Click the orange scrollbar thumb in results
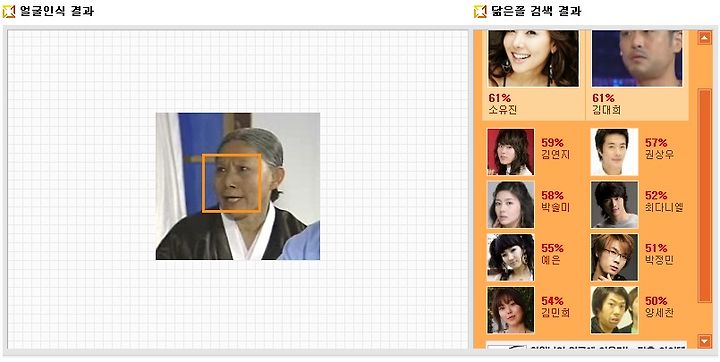This screenshot has width=720, height=362. pos(704,196)
